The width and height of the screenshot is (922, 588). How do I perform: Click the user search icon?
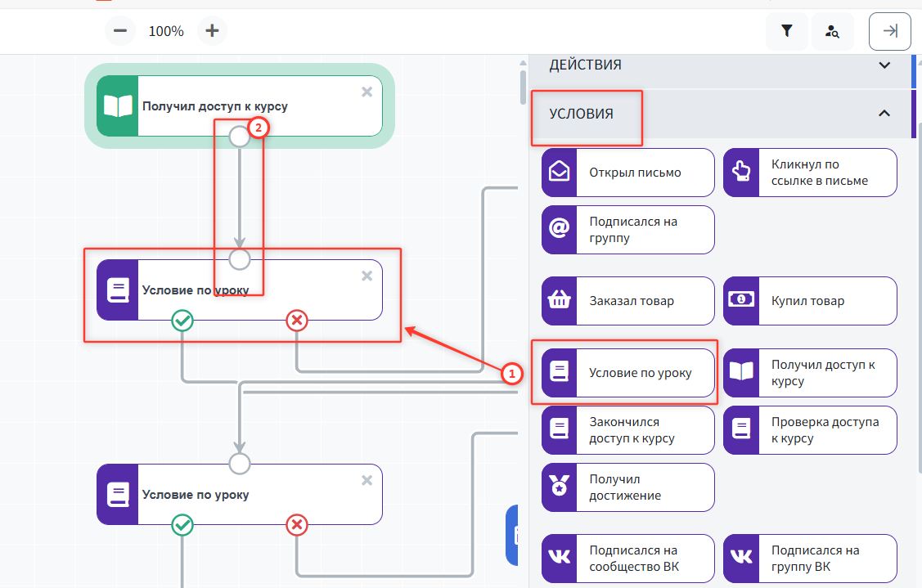point(833,31)
